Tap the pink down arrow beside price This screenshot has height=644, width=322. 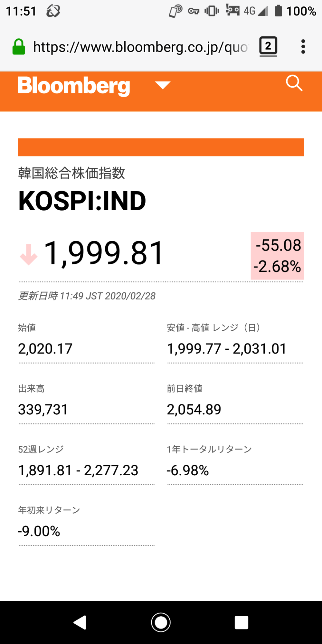[29, 254]
